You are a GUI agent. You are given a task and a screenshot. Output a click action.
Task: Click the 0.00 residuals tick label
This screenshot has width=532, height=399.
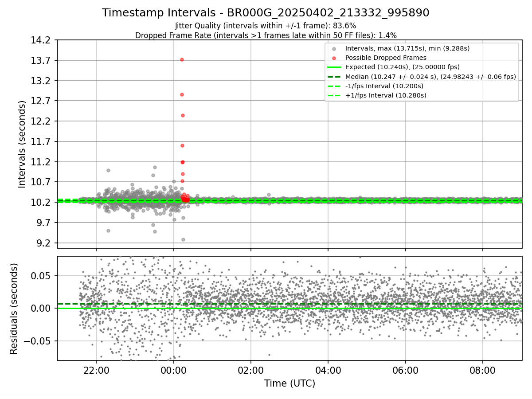tap(41, 308)
